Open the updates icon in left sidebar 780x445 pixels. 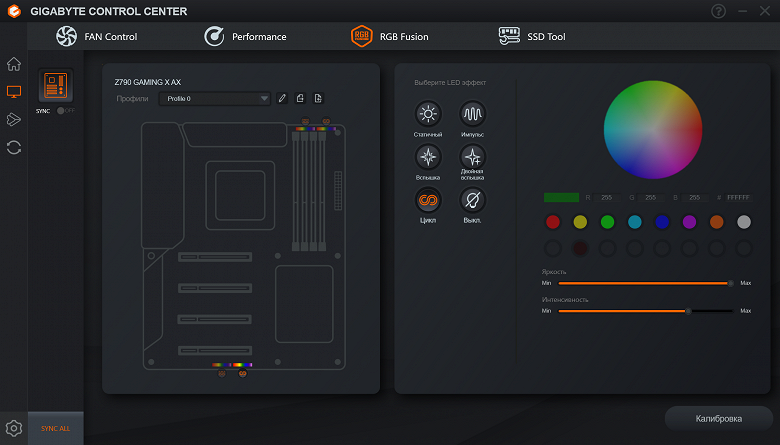tap(14, 148)
